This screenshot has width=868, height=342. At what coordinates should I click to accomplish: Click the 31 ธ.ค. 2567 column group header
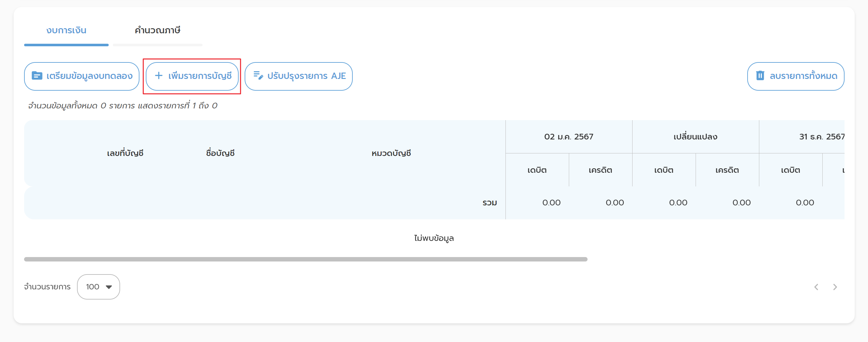point(821,137)
